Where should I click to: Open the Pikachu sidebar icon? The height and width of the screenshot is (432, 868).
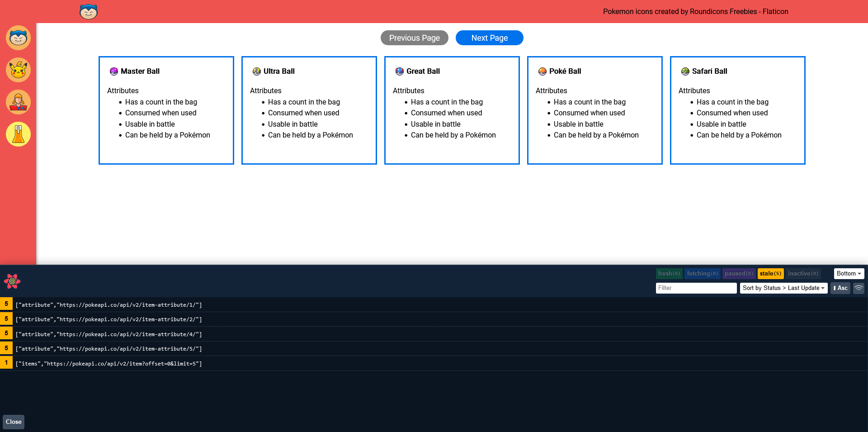point(18,70)
